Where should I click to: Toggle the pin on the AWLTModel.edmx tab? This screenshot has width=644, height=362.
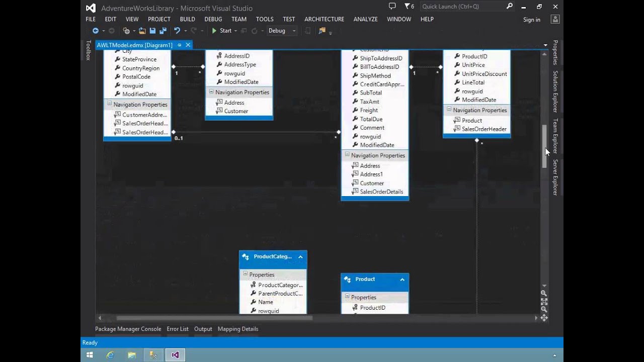pyautogui.click(x=179, y=45)
